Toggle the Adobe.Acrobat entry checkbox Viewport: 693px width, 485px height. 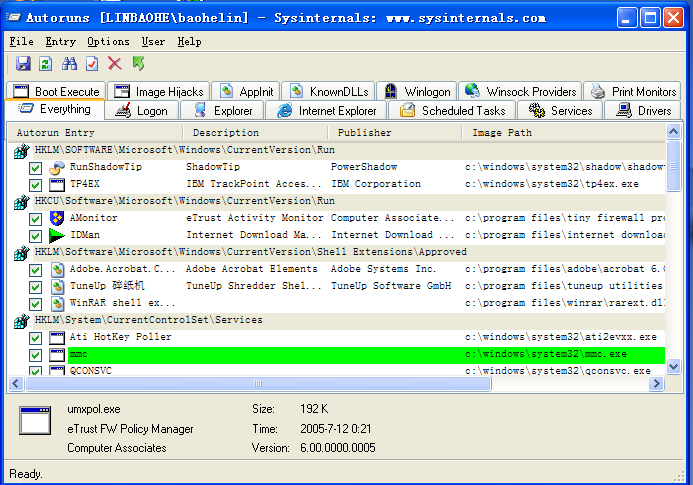pos(36,270)
